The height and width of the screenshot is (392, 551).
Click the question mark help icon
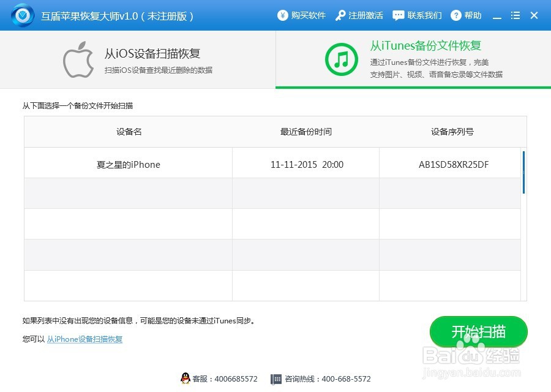point(455,15)
